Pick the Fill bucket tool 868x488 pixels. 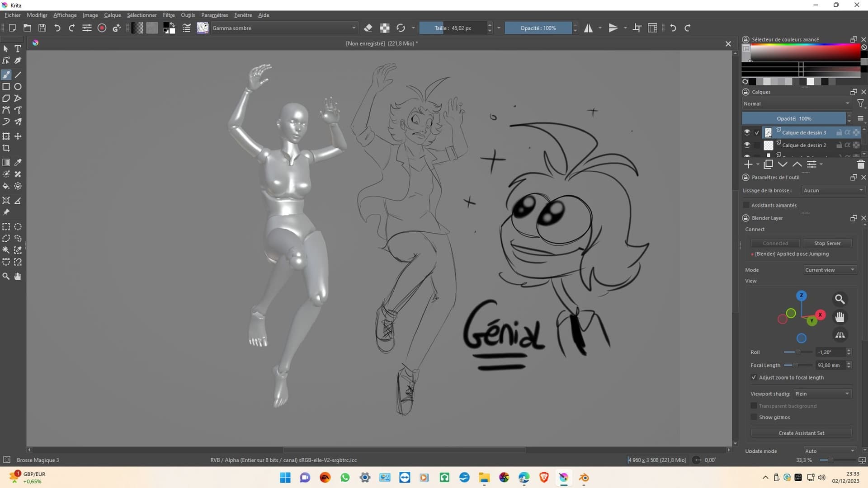click(x=6, y=186)
